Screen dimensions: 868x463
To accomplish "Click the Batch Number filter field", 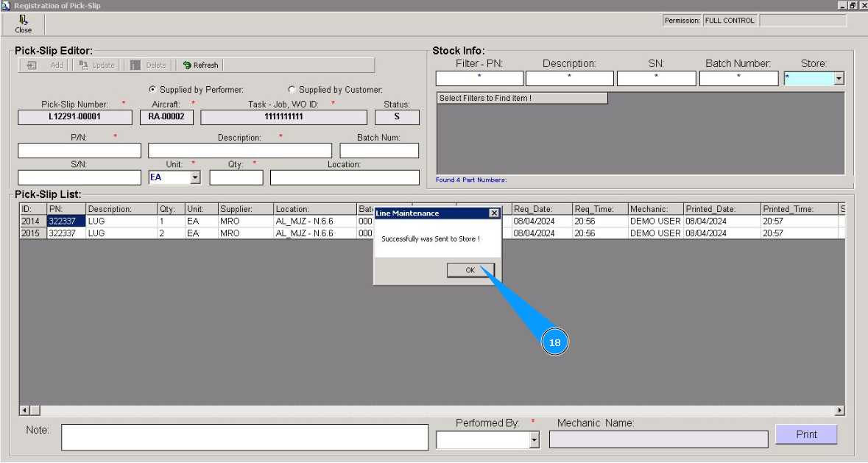I will pyautogui.click(x=738, y=79).
